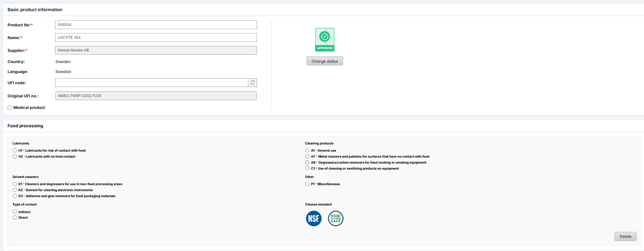Select K1 cleaners and degreasers option
644x251 pixels.
click(15, 184)
